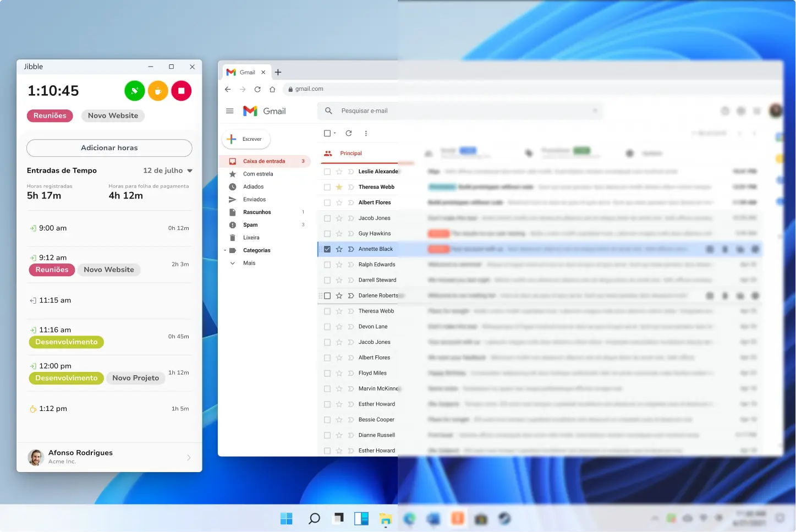
Task: Check the Albert Flores email checkbox below Theresa Webb
Action: click(x=327, y=203)
